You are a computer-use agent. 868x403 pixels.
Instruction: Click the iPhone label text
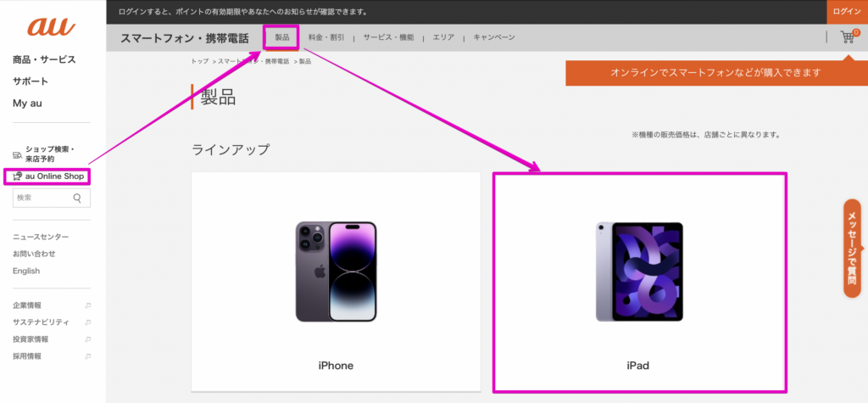click(x=336, y=366)
